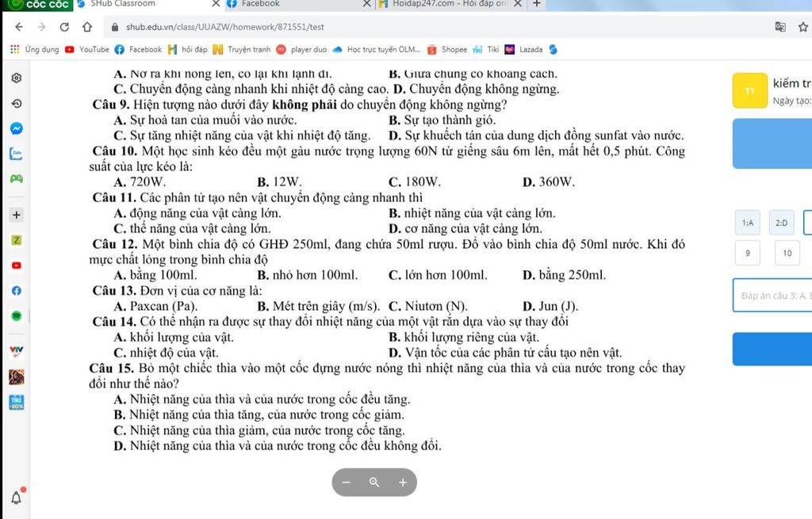Screen dimensions: 812x519
Task: Select question number 10 box
Action: [x=787, y=253]
